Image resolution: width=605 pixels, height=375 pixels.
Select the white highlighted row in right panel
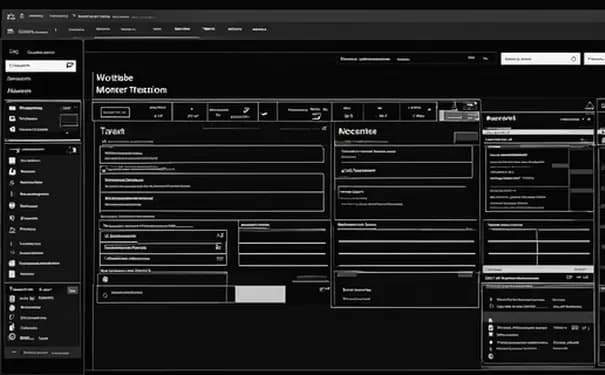(538, 132)
